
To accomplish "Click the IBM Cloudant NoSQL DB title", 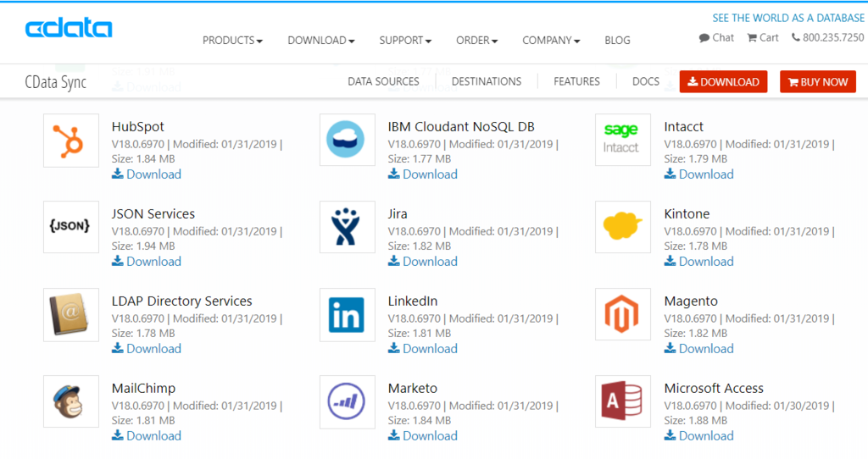I will tap(461, 127).
